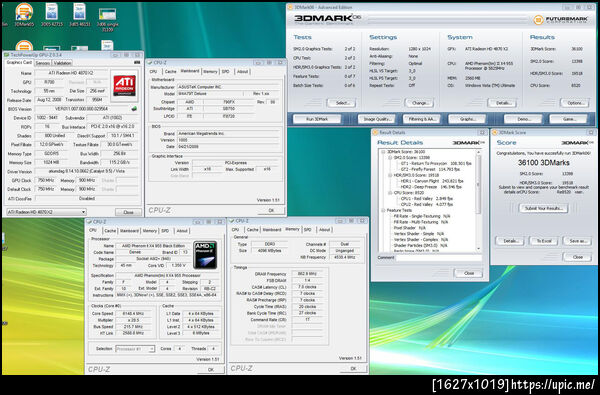Viewport: 600px width, 395px height.
Task: Open the SPD tab in the memory CPU-Z window
Action: click(x=308, y=230)
